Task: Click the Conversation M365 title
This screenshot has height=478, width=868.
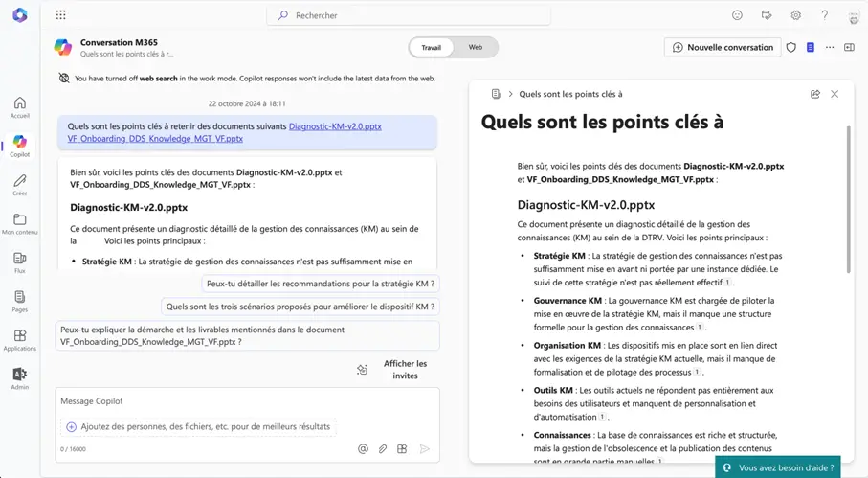Action: tap(119, 42)
